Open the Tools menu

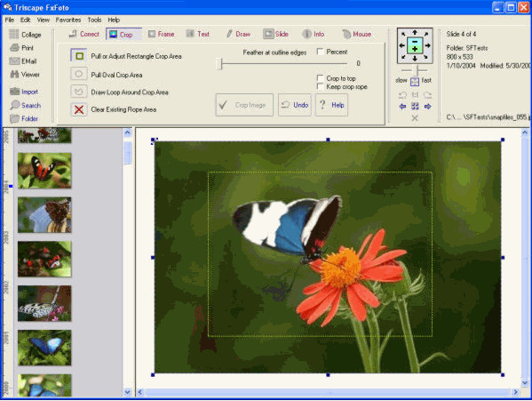click(x=94, y=20)
